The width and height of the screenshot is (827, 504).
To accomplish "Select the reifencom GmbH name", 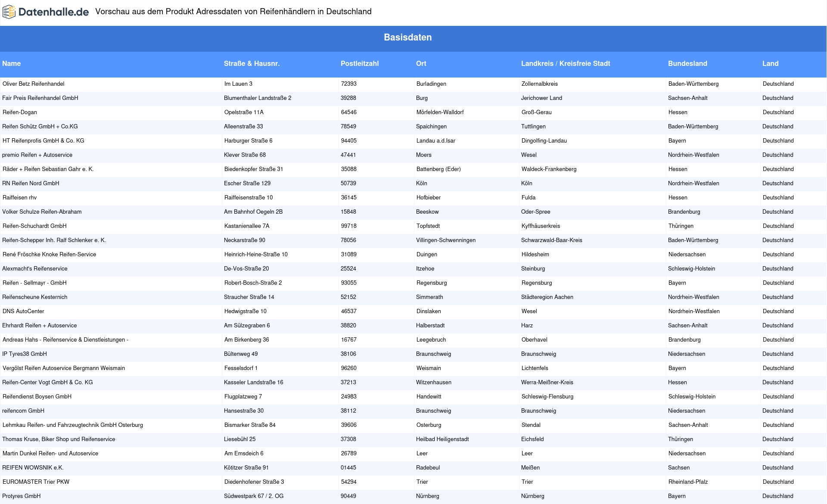I will 23,411.
